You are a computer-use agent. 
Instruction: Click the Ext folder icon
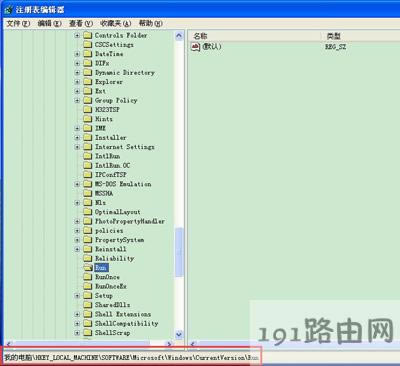coord(88,91)
